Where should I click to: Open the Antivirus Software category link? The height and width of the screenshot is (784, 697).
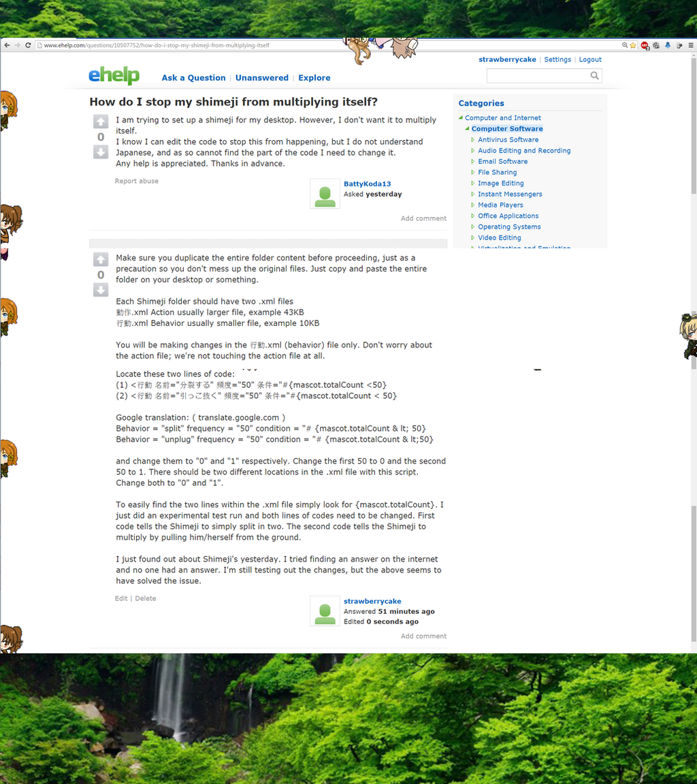click(x=508, y=140)
